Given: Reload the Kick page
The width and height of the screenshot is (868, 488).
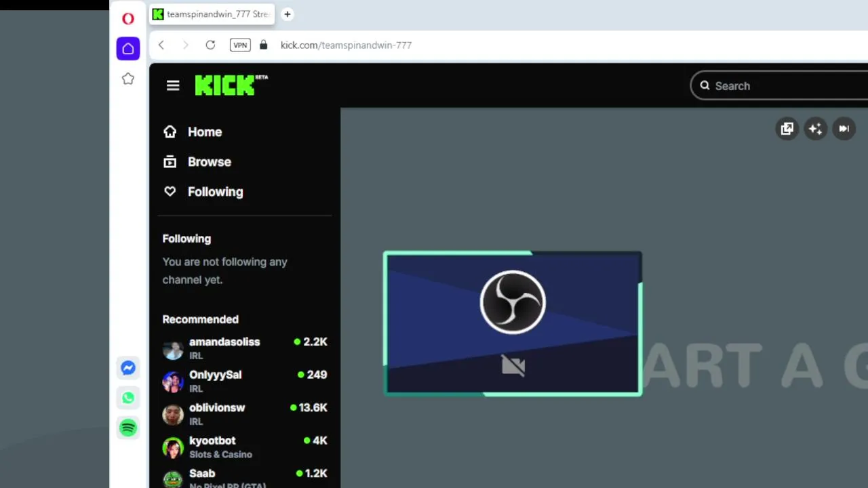Looking at the screenshot, I should 210,45.
